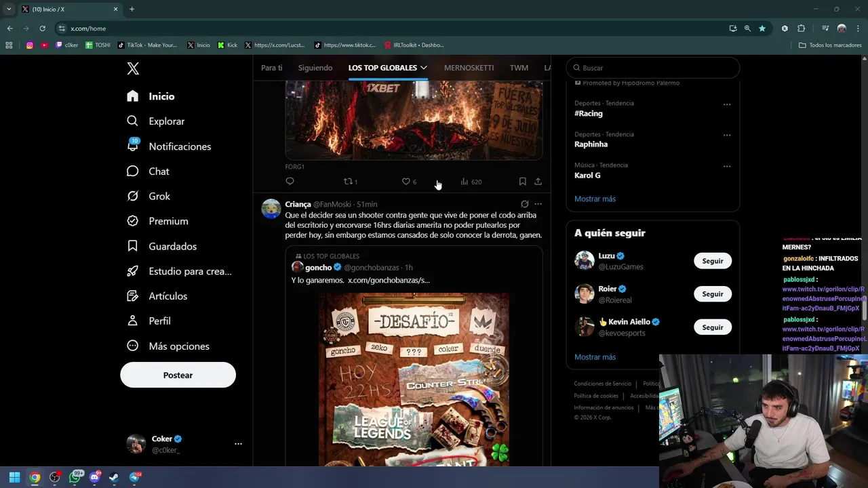This screenshot has width=868, height=488.
Task: Open DESAFÍO poster image
Action: (x=414, y=379)
